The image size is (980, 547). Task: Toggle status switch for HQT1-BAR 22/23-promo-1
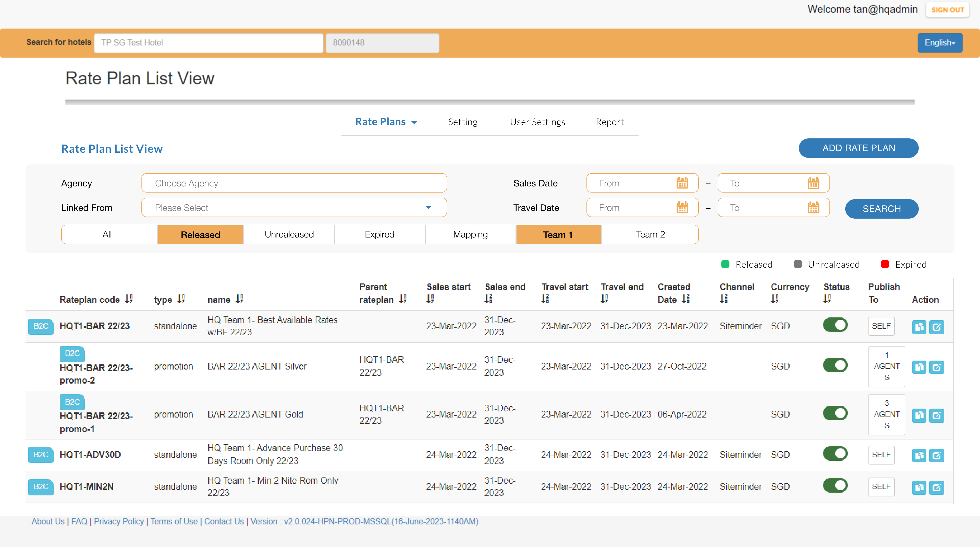[835, 413]
